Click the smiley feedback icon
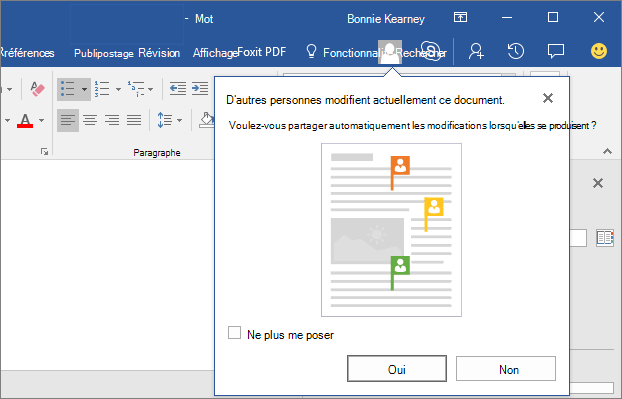 click(x=599, y=51)
